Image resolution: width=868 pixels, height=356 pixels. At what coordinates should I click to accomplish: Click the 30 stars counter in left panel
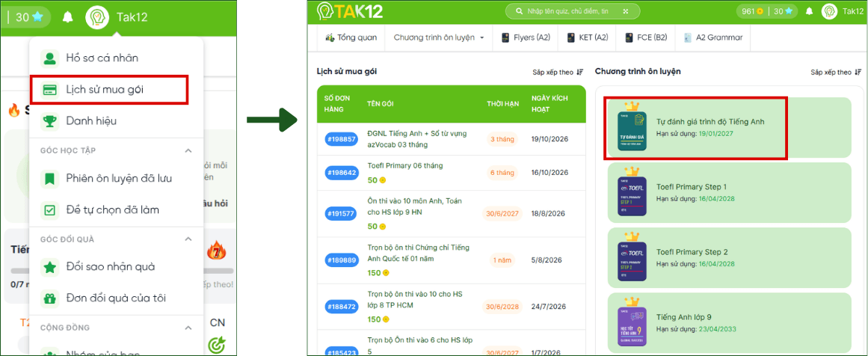click(29, 17)
